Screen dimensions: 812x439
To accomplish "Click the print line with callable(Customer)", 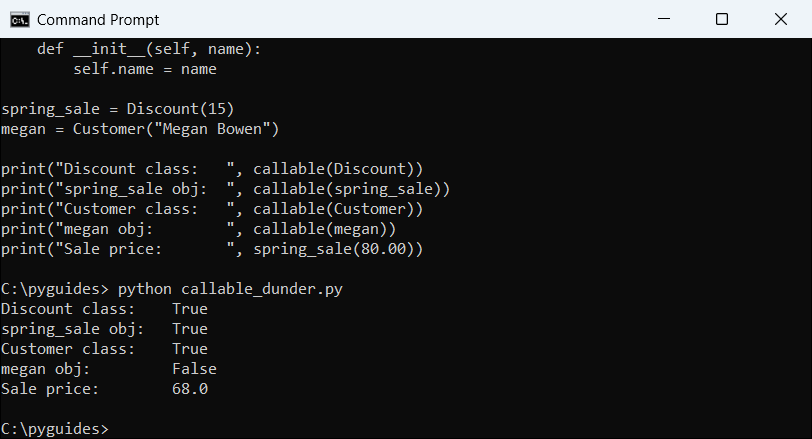I will pyautogui.click(x=212, y=209).
